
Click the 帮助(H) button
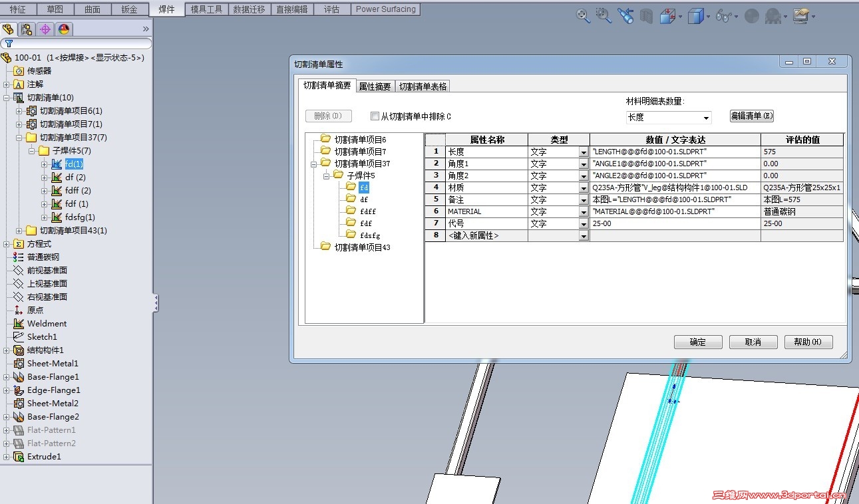point(808,342)
